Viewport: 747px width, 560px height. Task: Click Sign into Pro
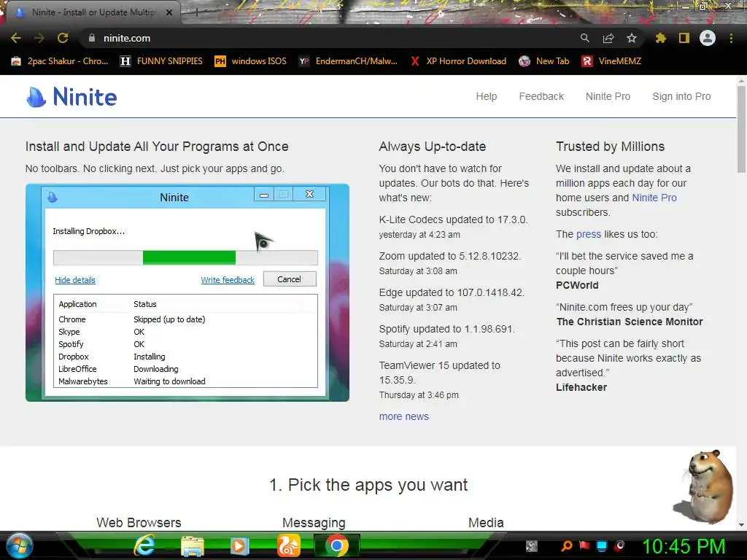click(681, 96)
